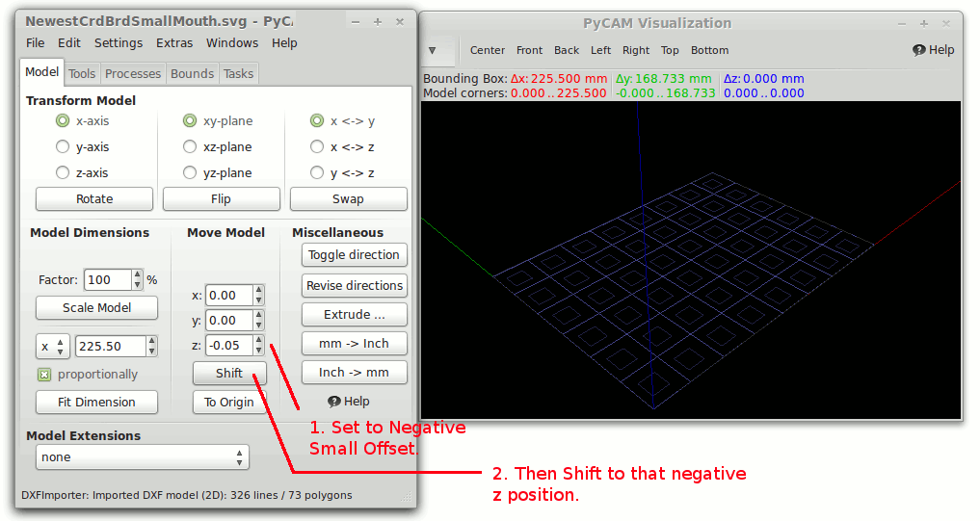Switch Visualization to Top view

(x=670, y=51)
